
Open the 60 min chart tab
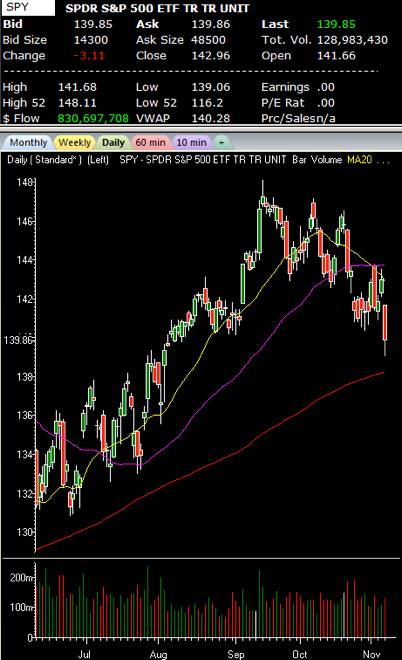(150, 143)
